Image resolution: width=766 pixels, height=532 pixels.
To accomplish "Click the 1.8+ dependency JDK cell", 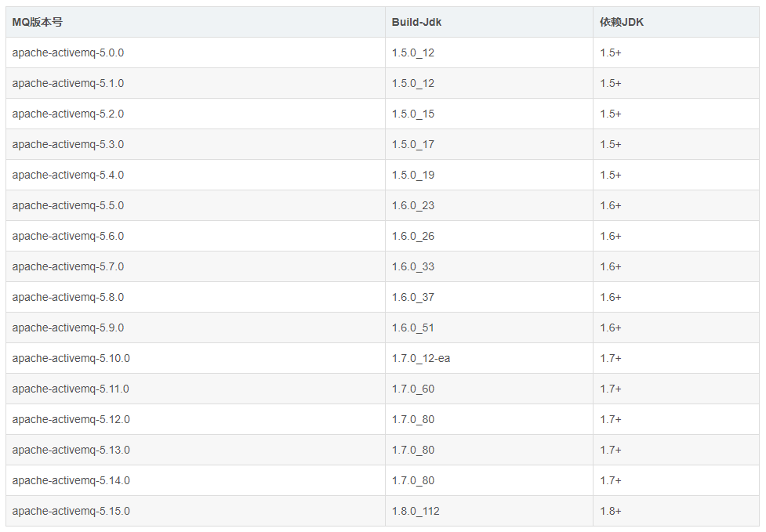I will 676,511.
